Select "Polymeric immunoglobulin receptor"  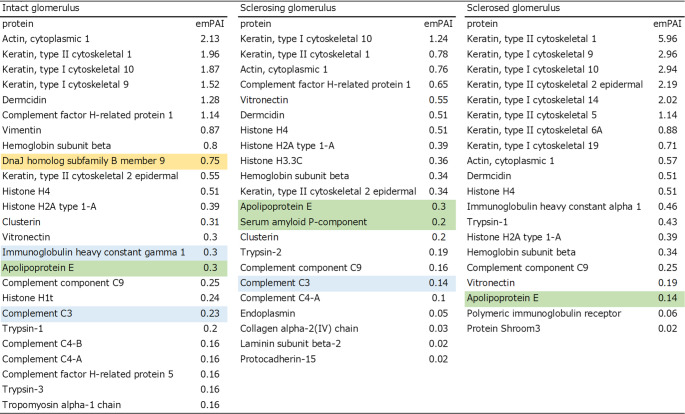click(544, 313)
